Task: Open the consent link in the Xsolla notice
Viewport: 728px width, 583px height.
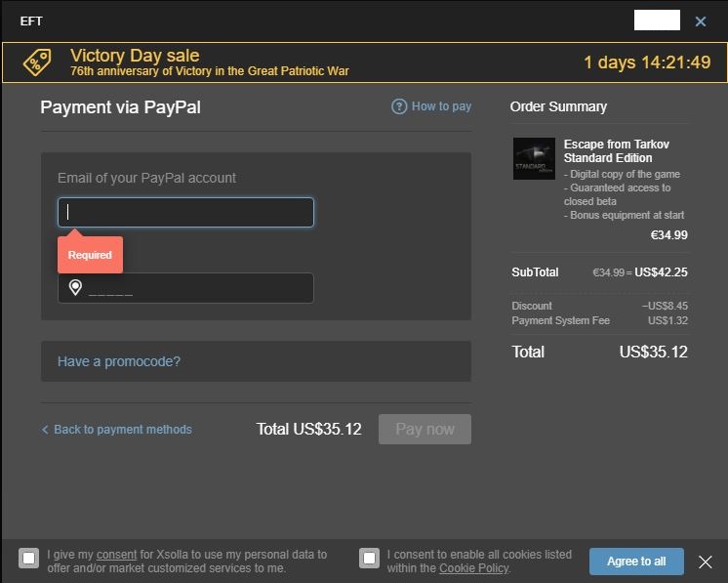Action: pyautogui.click(x=116, y=555)
